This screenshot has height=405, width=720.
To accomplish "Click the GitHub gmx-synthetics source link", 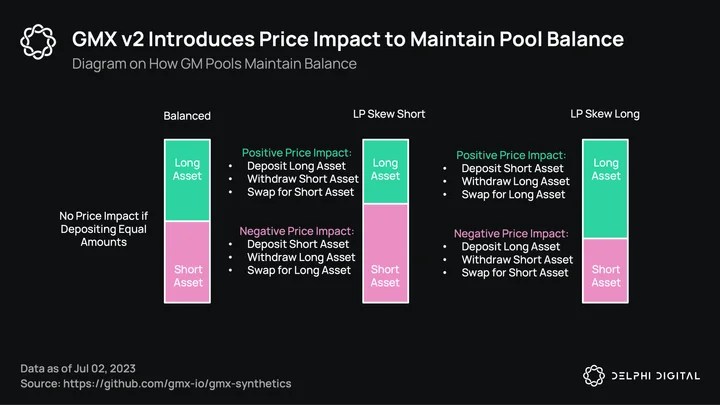I will click(177, 383).
